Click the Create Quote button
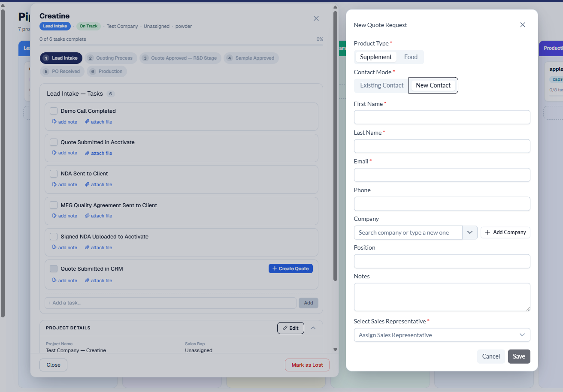This screenshot has height=392, width=563. (291, 268)
